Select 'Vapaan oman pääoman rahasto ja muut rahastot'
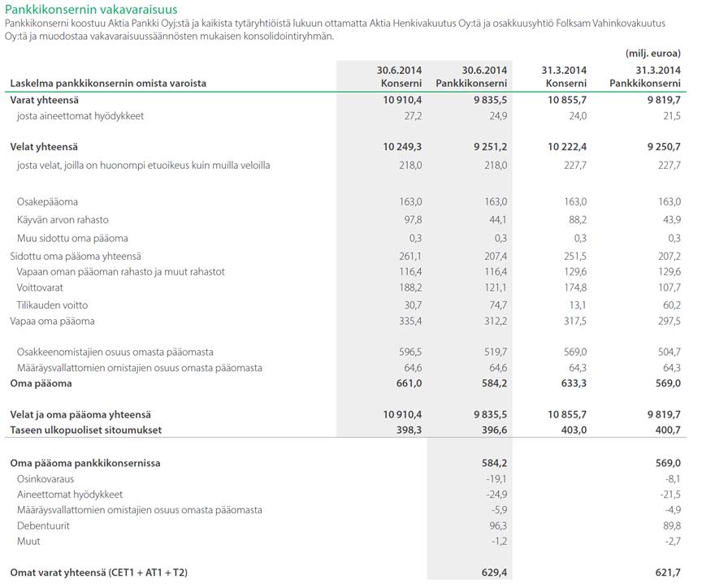This screenshot has width=702, height=588. pos(121,271)
